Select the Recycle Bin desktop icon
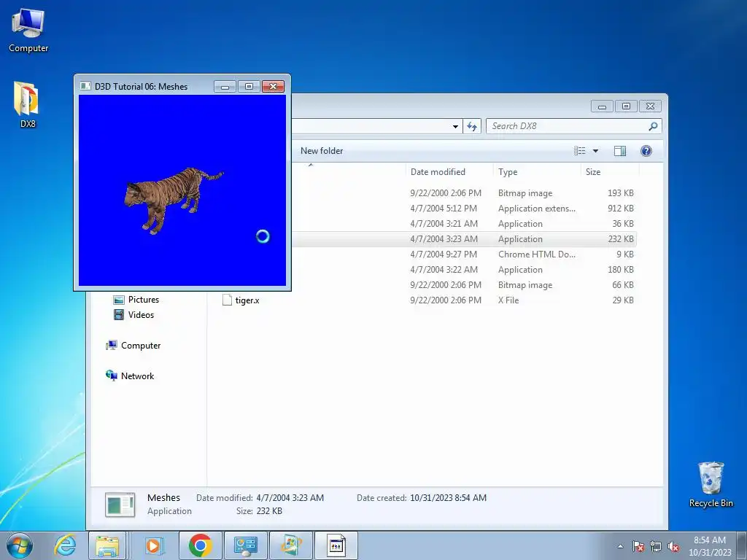 point(711,485)
